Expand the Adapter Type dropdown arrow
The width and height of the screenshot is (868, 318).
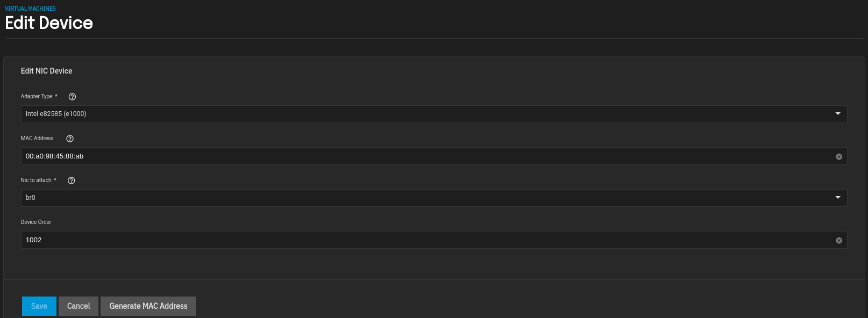tap(838, 114)
